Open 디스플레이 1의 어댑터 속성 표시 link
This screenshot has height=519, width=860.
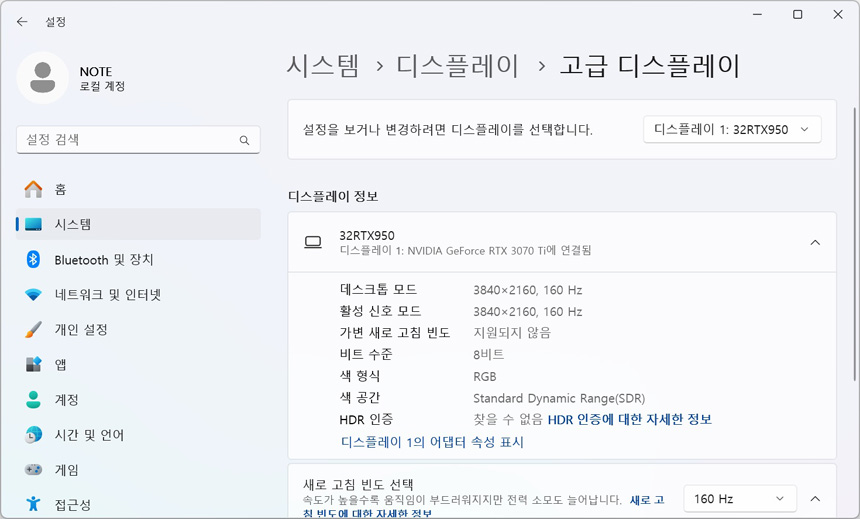click(432, 442)
